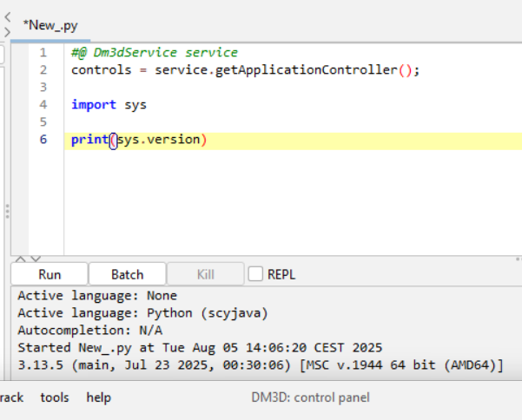Click the Batch button
This screenshot has height=420, width=522.
(x=128, y=274)
